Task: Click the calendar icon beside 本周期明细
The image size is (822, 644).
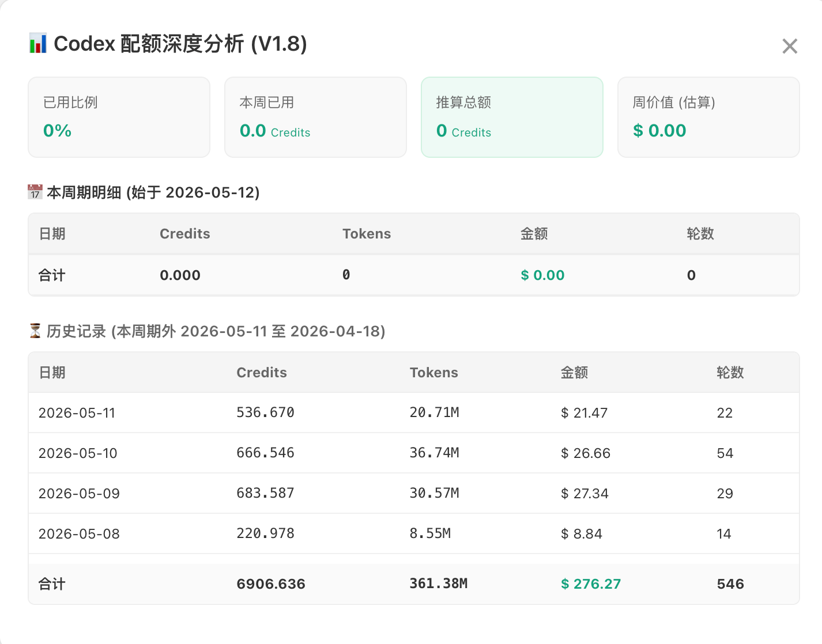Action: (x=35, y=192)
